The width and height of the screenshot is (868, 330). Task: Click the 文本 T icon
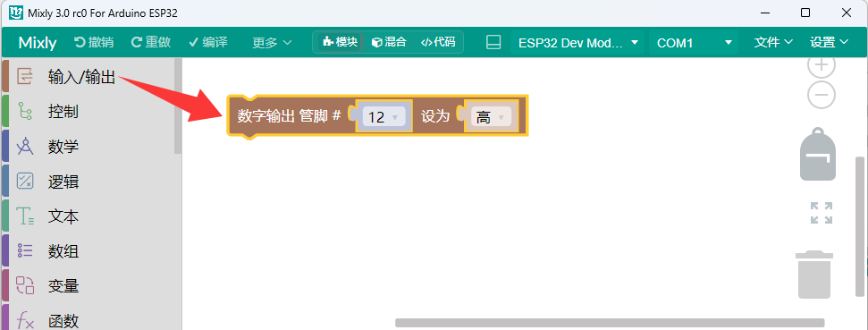(x=25, y=216)
